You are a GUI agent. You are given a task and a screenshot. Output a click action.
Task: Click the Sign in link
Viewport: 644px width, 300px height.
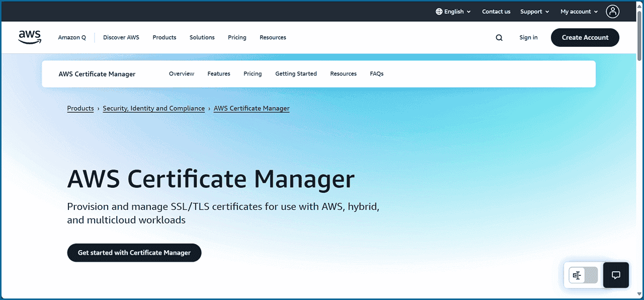point(528,38)
